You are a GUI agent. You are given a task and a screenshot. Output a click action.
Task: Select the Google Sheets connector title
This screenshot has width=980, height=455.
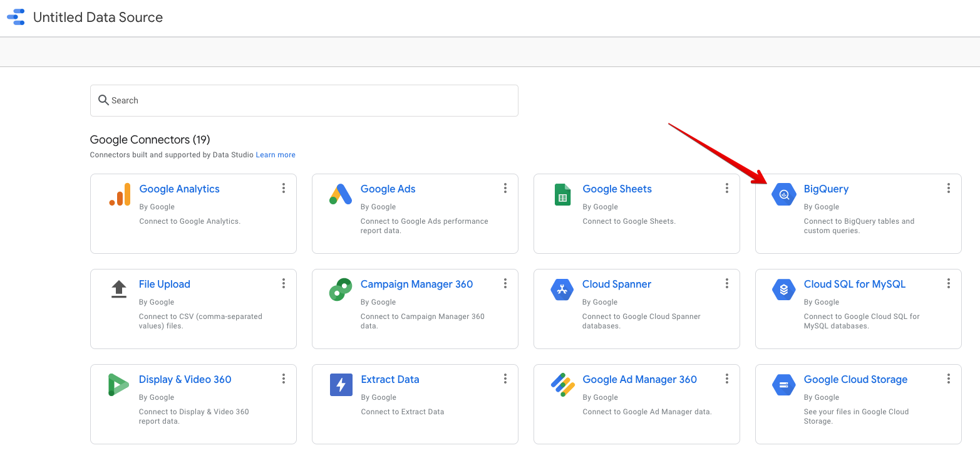(x=617, y=189)
